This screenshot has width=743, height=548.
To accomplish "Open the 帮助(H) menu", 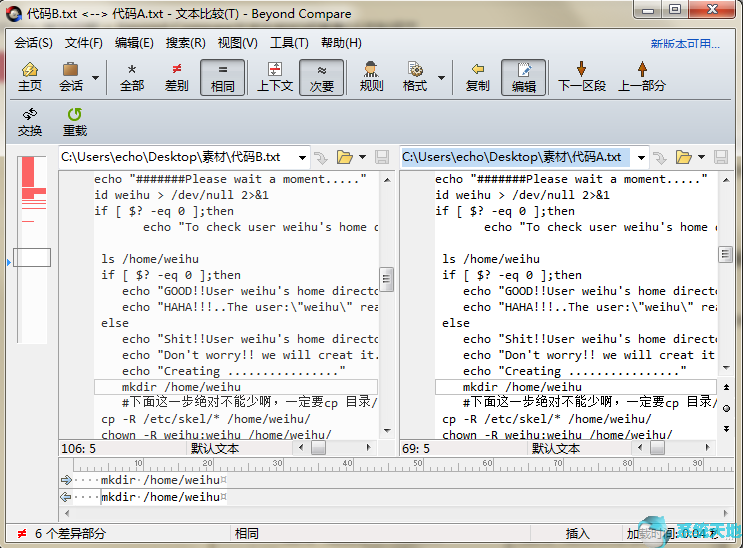I will (341, 43).
